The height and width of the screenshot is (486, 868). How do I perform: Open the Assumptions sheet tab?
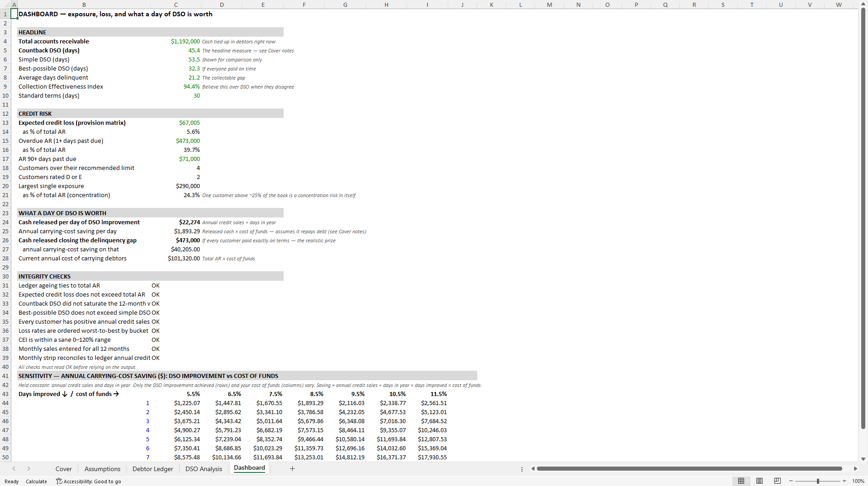pyautogui.click(x=102, y=469)
